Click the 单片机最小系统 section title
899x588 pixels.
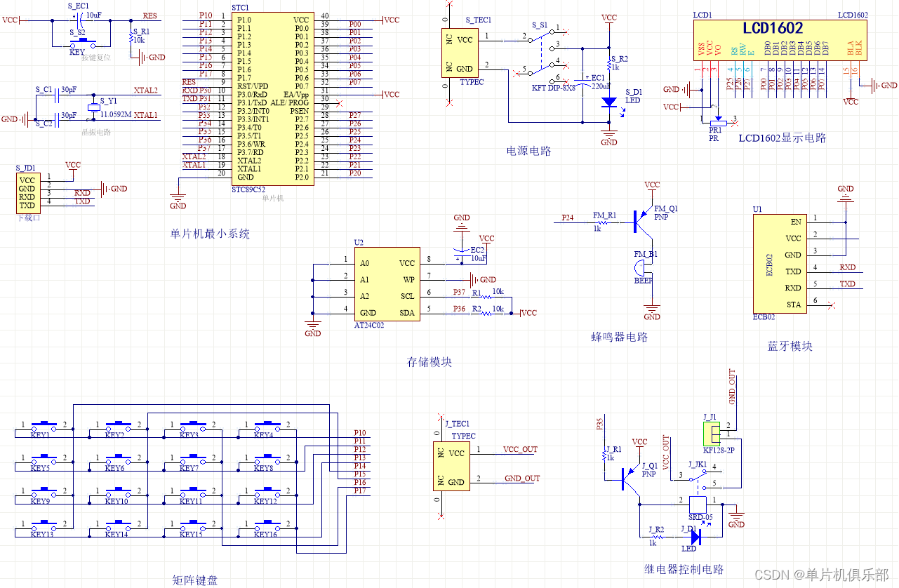pos(210,234)
